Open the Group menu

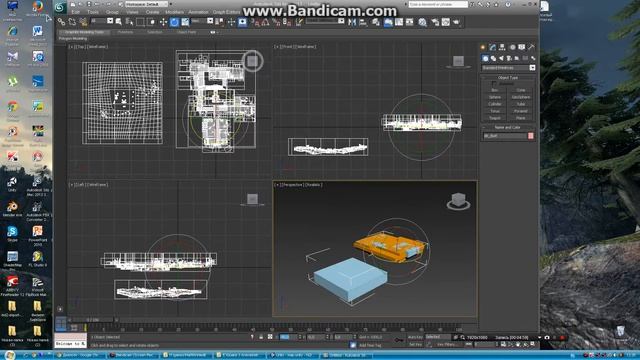(x=112, y=12)
